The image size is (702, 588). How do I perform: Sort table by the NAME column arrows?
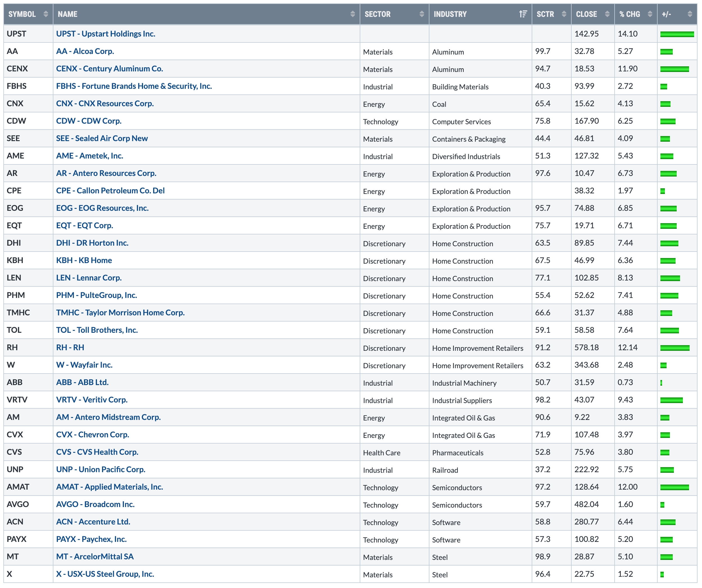coord(352,14)
